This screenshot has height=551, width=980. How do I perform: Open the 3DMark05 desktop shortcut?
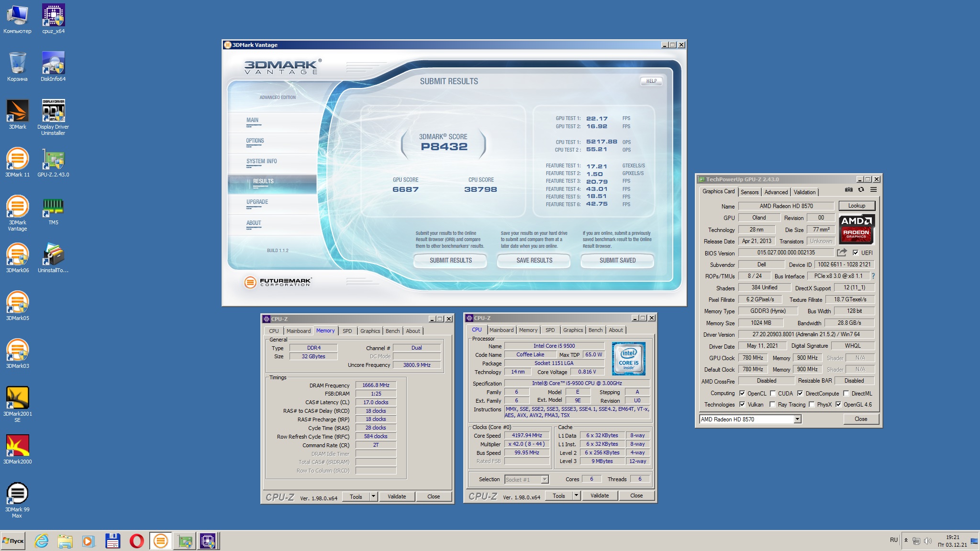pos(17,306)
